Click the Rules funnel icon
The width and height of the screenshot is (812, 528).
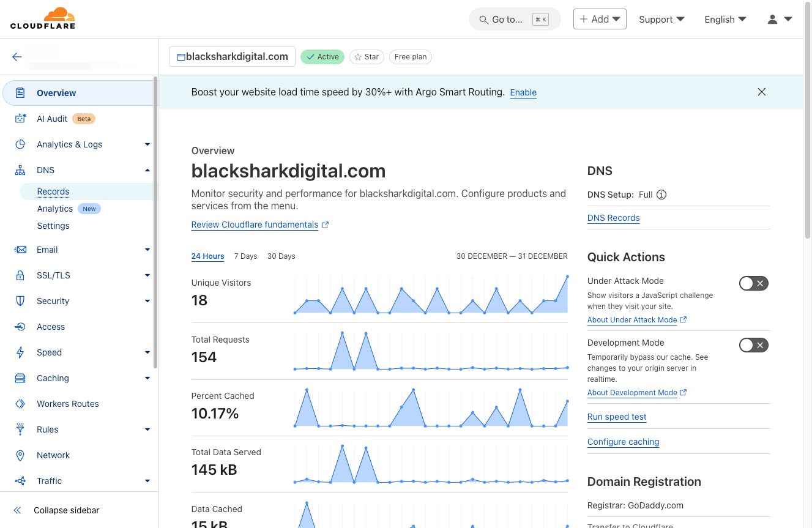point(20,429)
